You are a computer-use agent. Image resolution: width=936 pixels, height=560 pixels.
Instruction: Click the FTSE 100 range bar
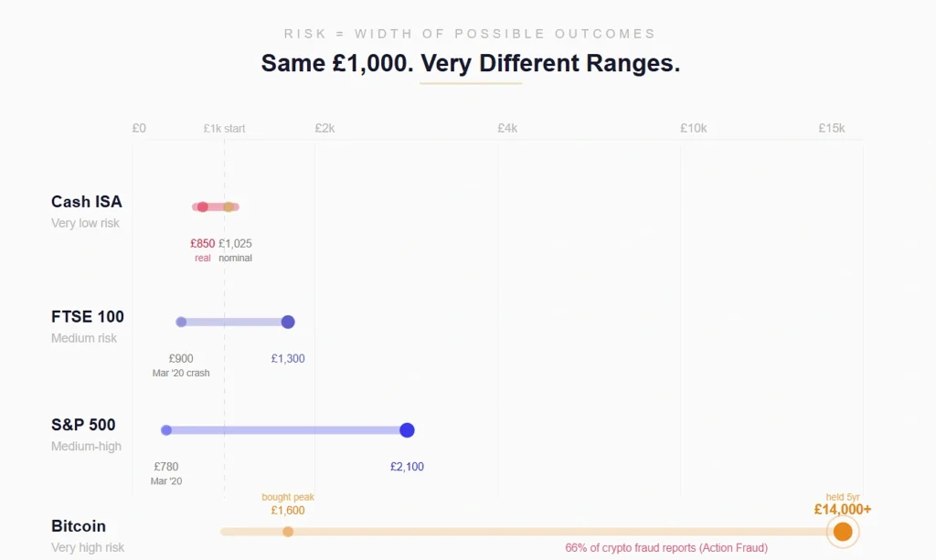(x=234, y=322)
